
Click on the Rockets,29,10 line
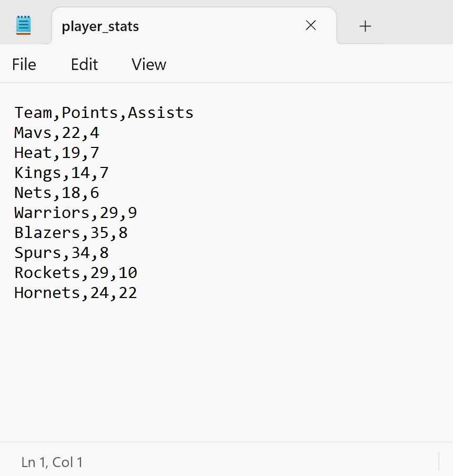(76, 273)
